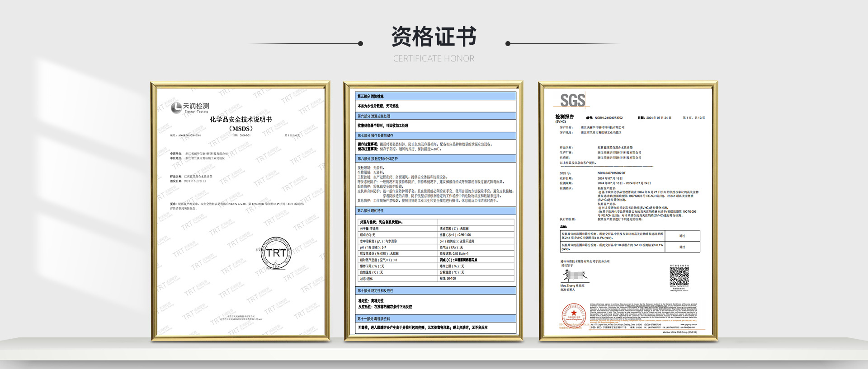Viewport: 868px width, 369px height.
Task: Click the CERTIFICATE HONOR subtitle
Action: point(434,59)
